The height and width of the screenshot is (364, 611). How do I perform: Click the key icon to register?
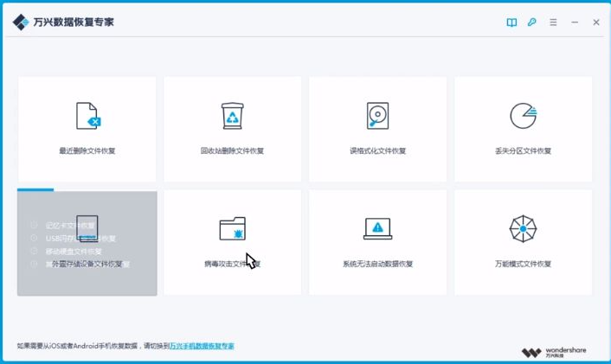[x=533, y=22]
